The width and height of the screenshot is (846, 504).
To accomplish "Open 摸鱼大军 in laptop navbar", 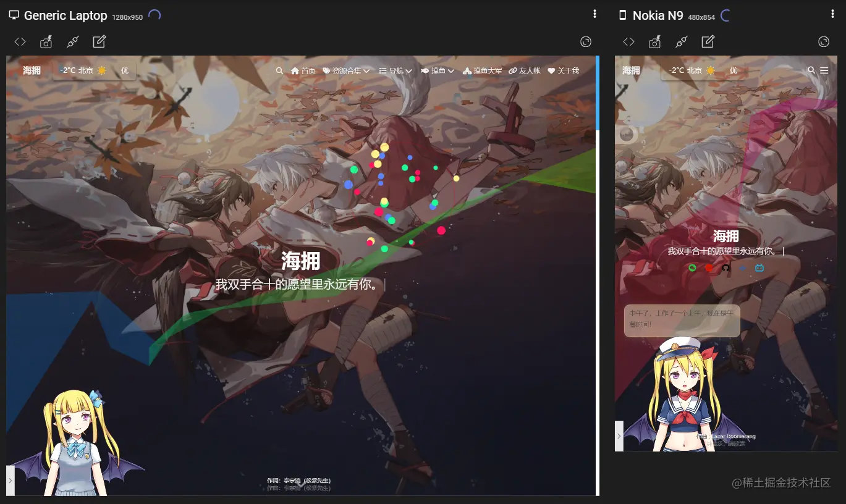I will tap(483, 71).
